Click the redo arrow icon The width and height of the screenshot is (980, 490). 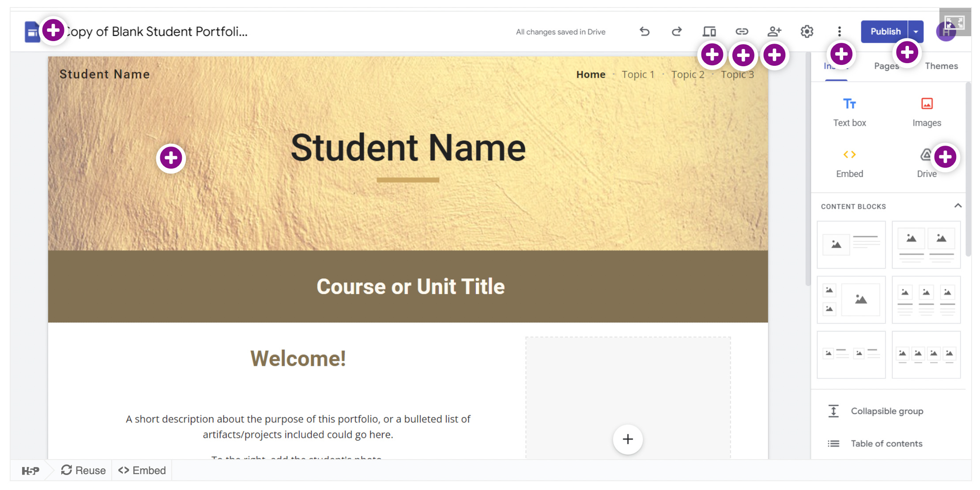click(677, 31)
